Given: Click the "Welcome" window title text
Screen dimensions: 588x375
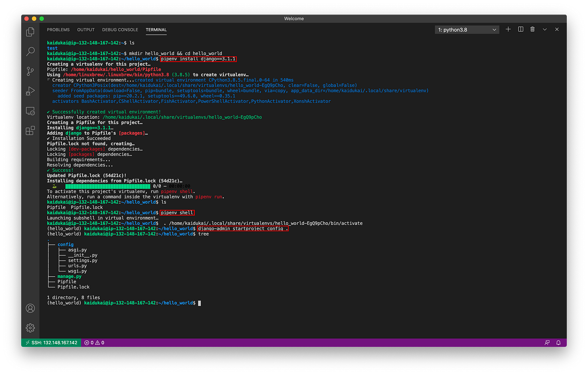Looking at the screenshot, I should point(294,19).
